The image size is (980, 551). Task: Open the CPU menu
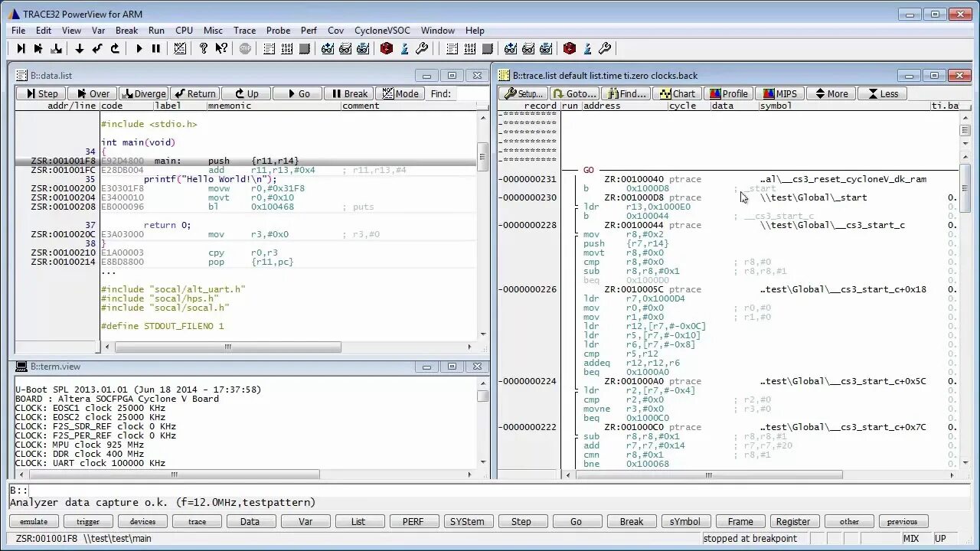click(184, 31)
